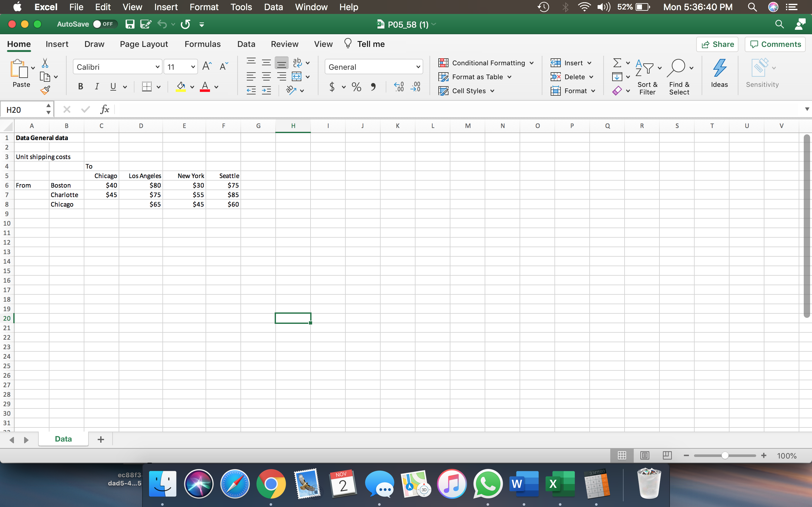Click the Insert Cells icon
The image size is (812, 507).
[556, 62]
